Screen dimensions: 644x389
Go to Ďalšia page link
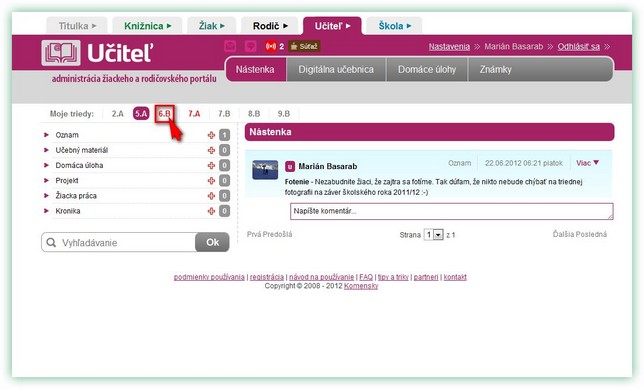click(564, 235)
